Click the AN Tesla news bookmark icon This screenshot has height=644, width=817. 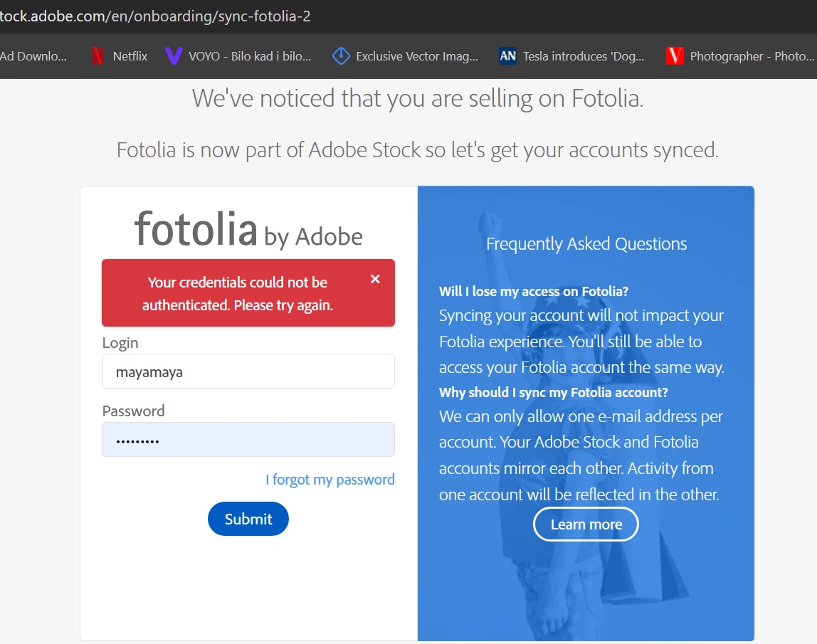(507, 56)
